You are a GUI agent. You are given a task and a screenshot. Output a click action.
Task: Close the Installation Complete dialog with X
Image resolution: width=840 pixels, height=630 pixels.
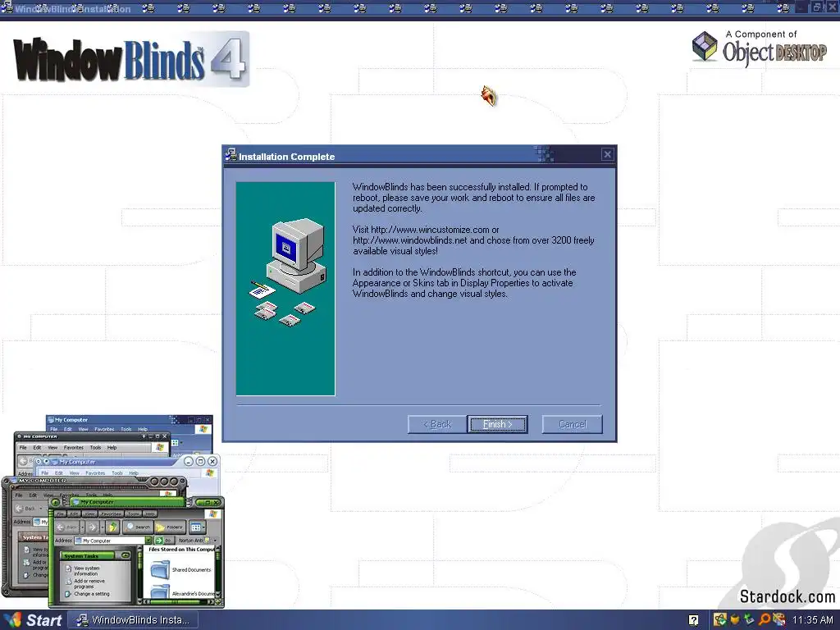click(x=608, y=154)
